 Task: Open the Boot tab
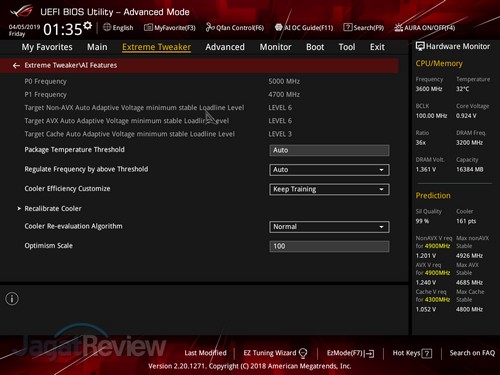pos(315,47)
